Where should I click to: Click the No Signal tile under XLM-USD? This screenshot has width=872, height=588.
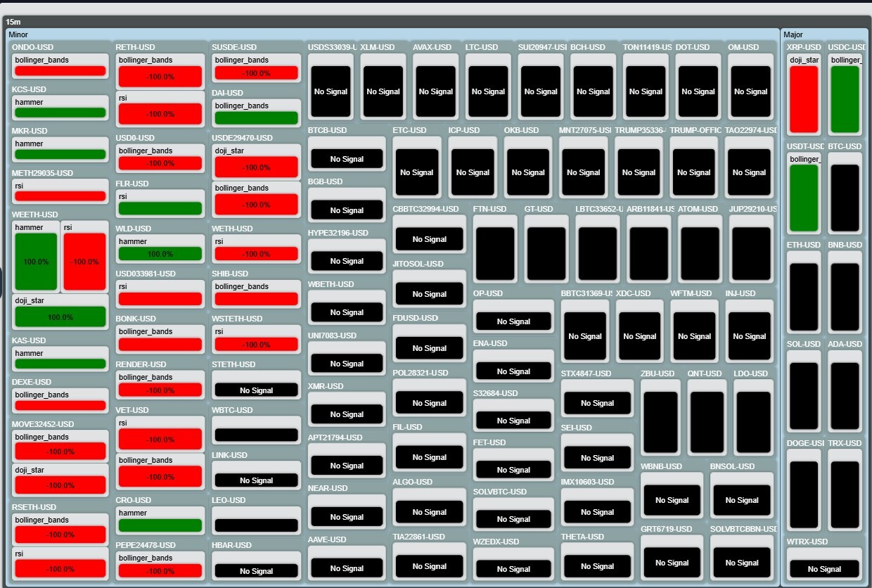pyautogui.click(x=383, y=91)
